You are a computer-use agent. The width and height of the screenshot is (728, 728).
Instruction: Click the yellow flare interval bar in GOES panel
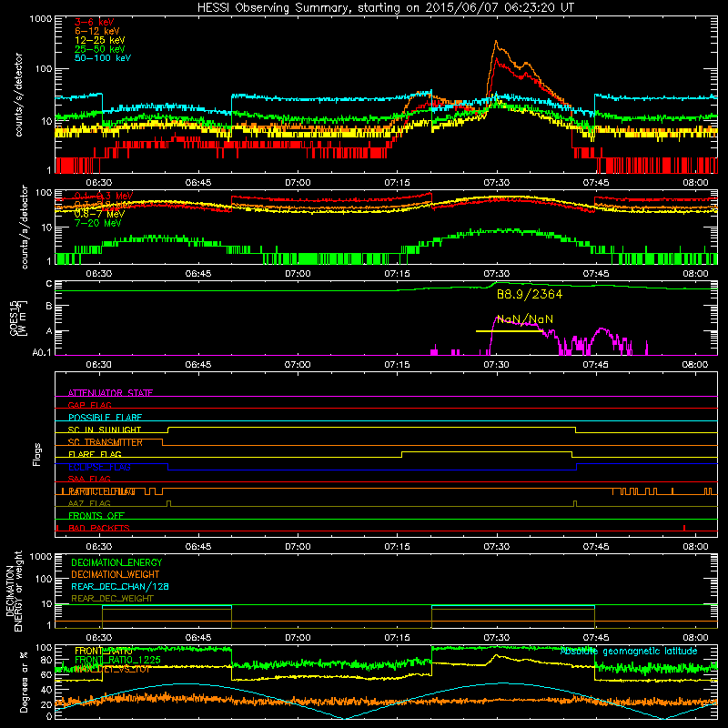(x=509, y=331)
